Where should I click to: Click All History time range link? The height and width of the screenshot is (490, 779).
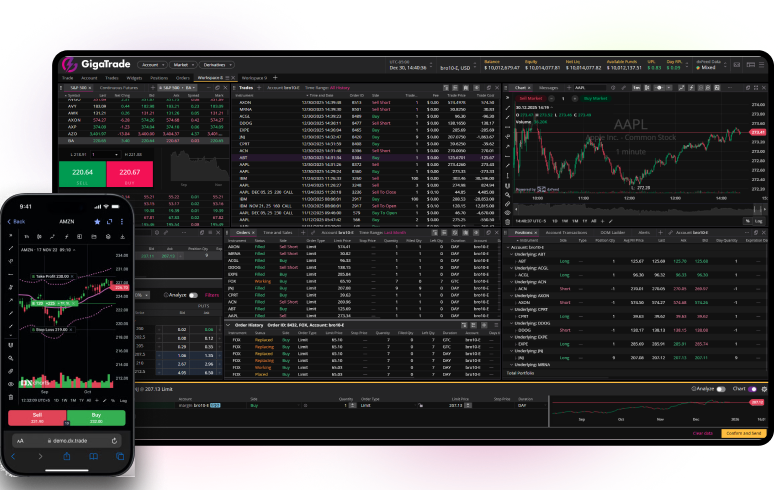tap(340, 88)
